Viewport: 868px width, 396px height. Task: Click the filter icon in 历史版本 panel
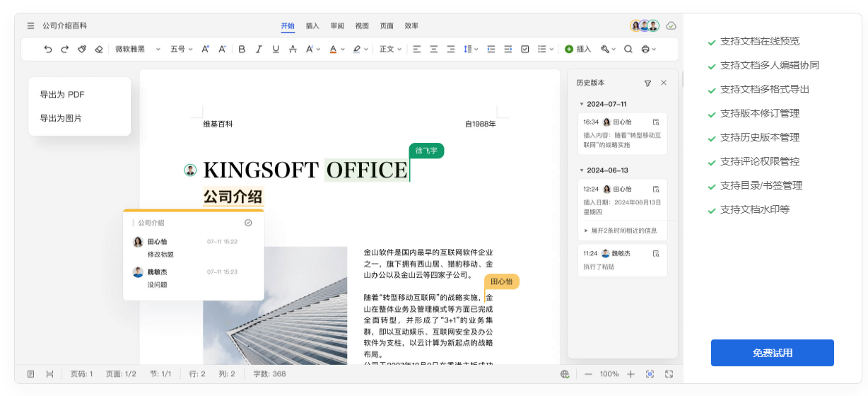coord(647,83)
